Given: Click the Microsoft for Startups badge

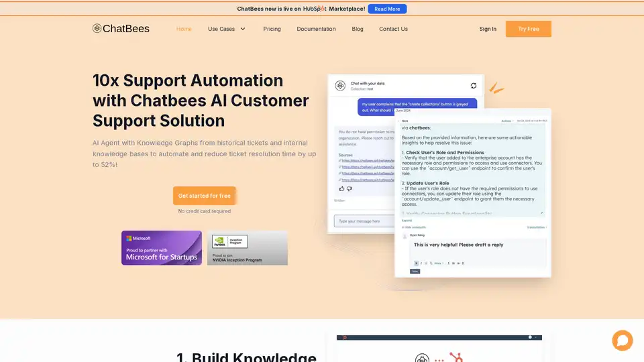Looking at the screenshot, I should point(161,247).
